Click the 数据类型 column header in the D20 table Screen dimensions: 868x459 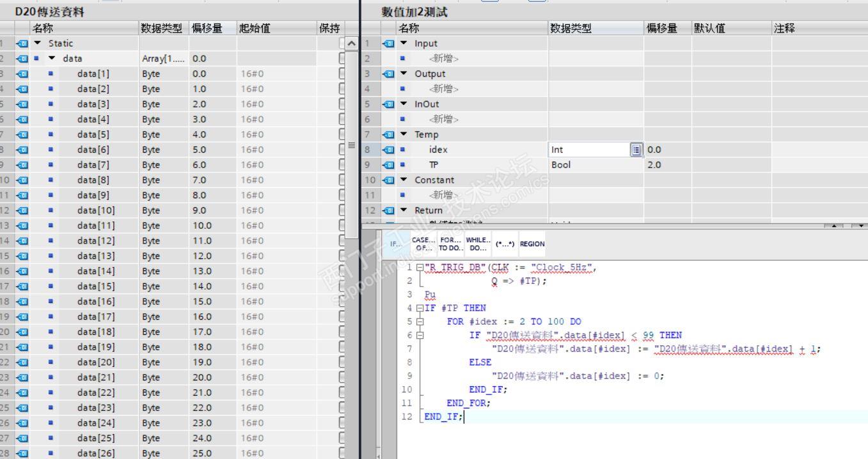tap(164, 28)
